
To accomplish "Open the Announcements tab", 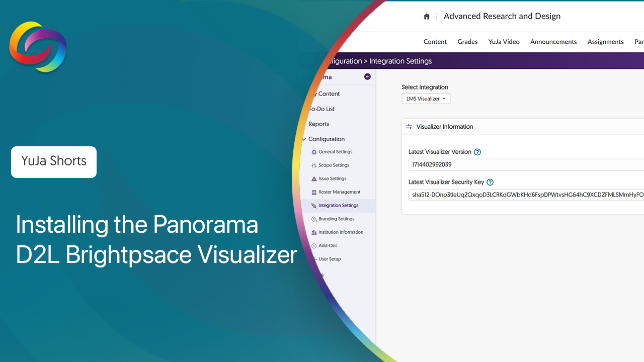I will (553, 42).
